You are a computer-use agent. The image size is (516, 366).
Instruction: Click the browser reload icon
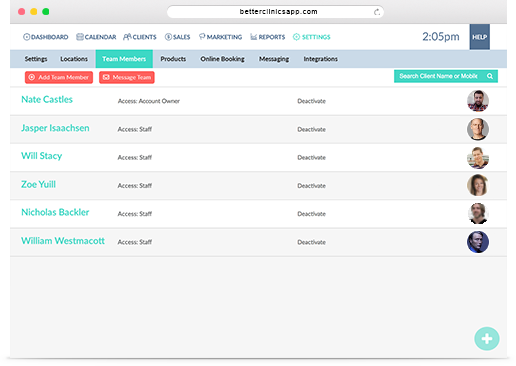point(377,12)
